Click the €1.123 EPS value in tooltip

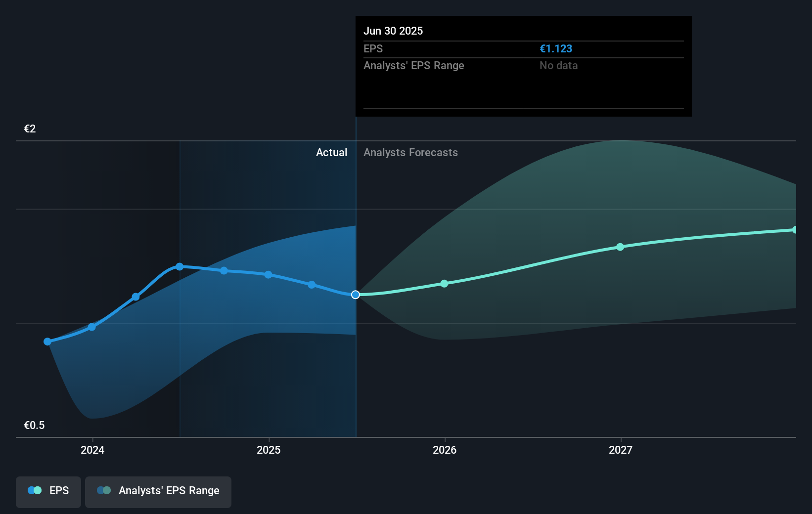click(x=556, y=48)
